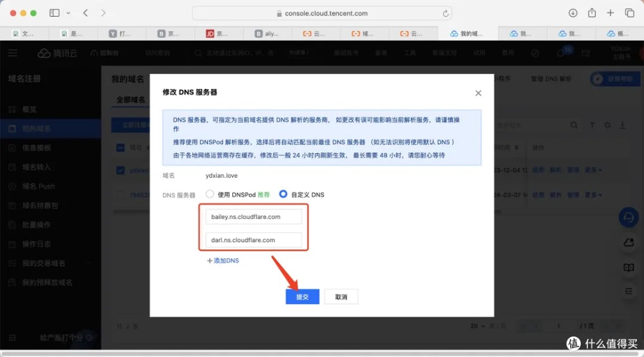Collapse the left sidebar via bottom icon
This screenshot has width=644, height=357.
pos(12,338)
